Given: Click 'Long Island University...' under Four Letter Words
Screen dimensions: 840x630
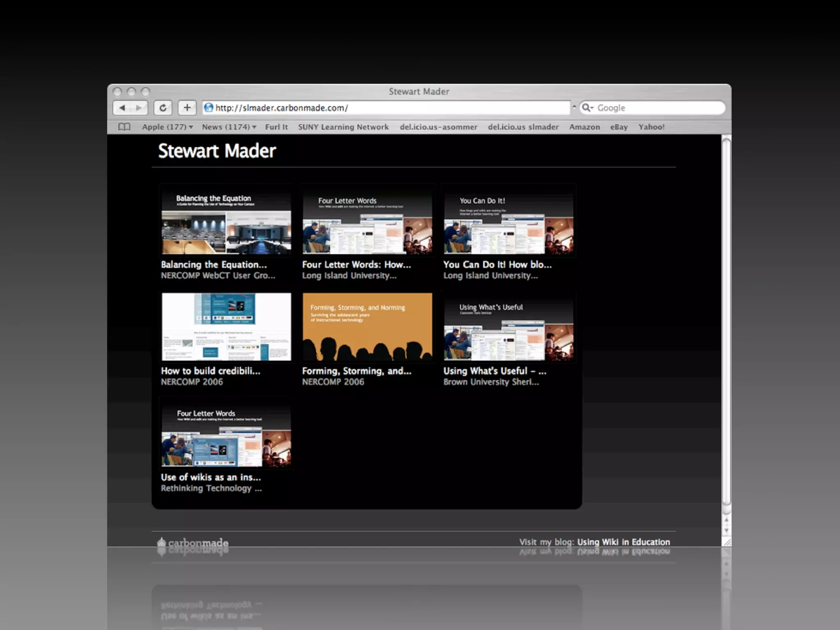Looking at the screenshot, I should [349, 276].
